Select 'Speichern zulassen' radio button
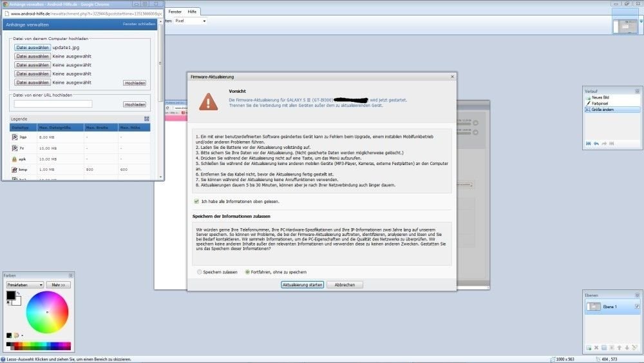 pyautogui.click(x=199, y=272)
